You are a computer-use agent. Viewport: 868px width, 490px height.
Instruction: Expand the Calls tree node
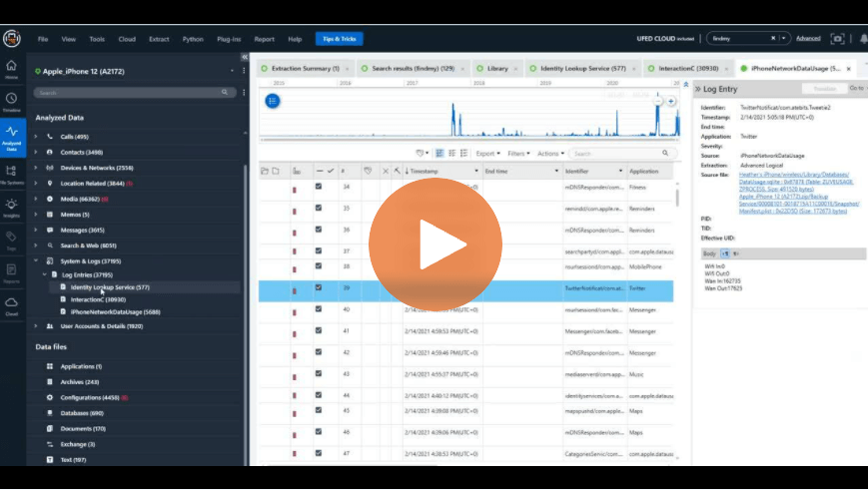coord(36,136)
